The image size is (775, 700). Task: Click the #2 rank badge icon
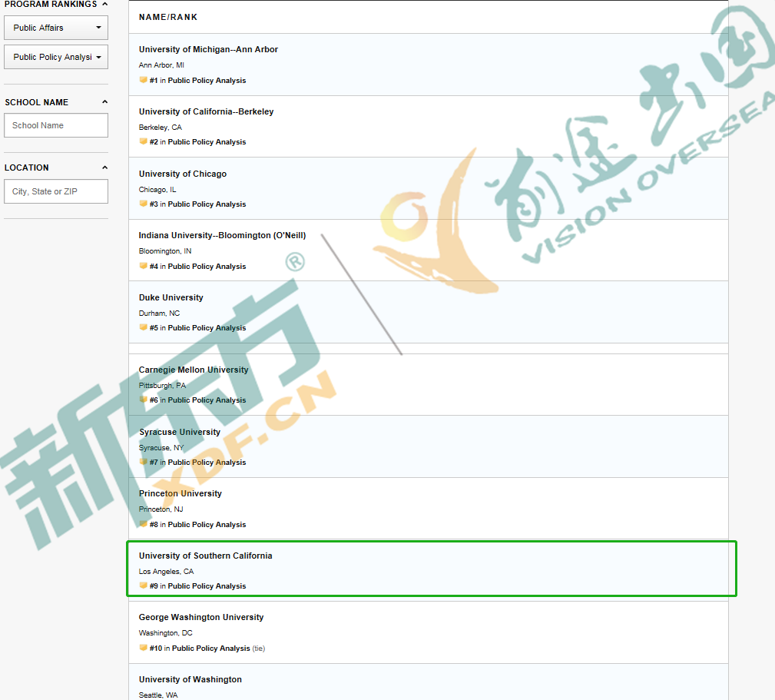coord(144,141)
